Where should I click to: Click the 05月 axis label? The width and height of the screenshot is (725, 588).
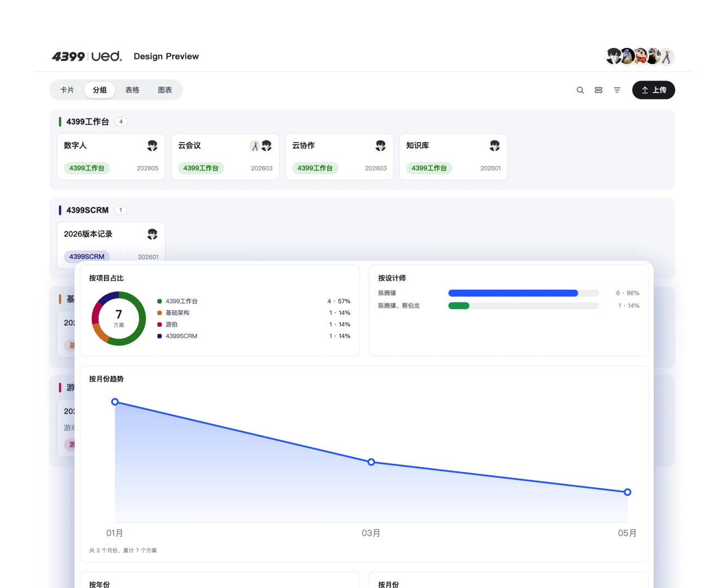pos(627,533)
